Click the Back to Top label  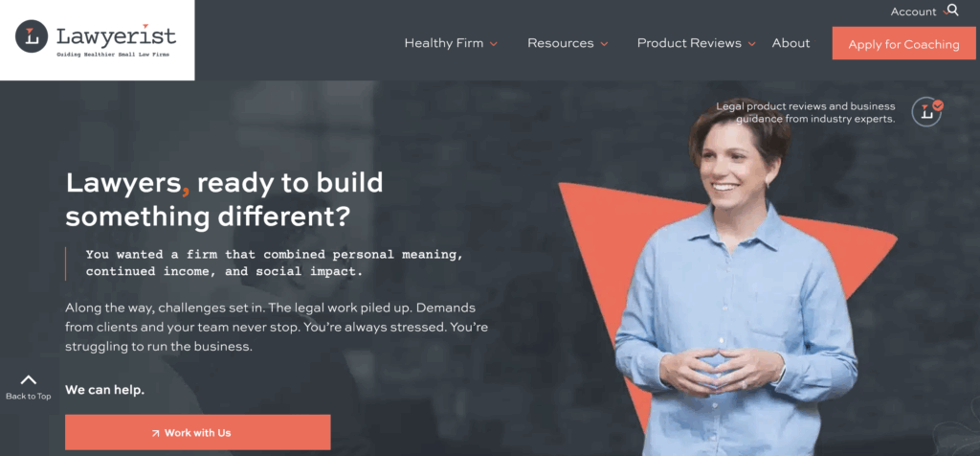(28, 396)
